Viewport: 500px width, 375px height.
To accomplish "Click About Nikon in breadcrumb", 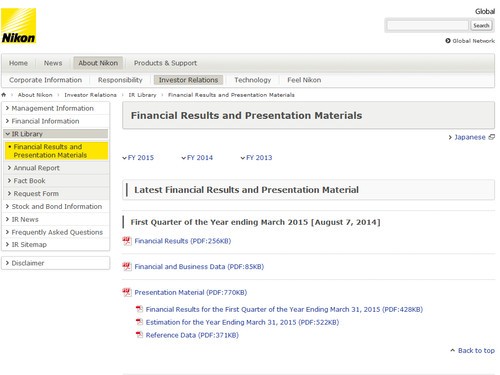I will 35,95.
